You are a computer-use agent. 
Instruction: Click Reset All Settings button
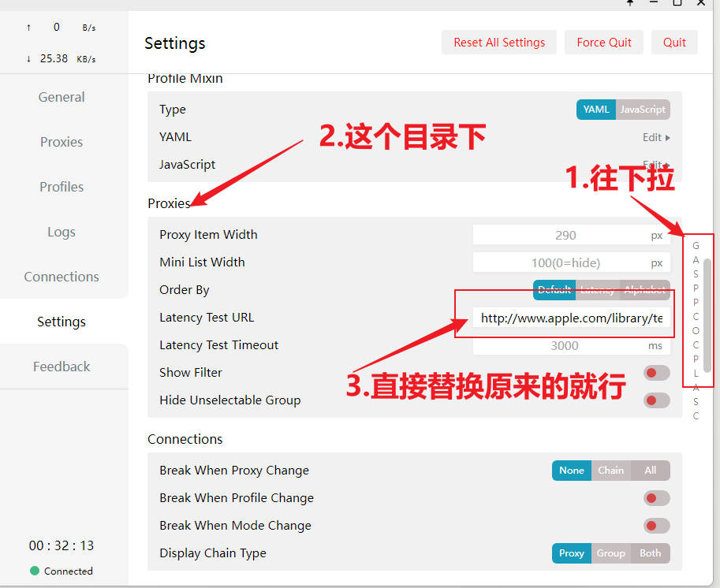[x=499, y=43]
